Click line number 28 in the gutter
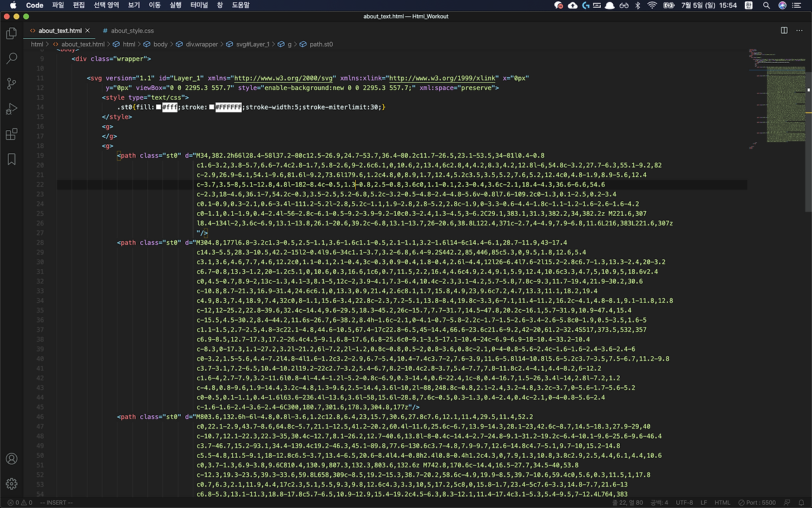Image resolution: width=812 pixels, height=508 pixels. click(41, 243)
